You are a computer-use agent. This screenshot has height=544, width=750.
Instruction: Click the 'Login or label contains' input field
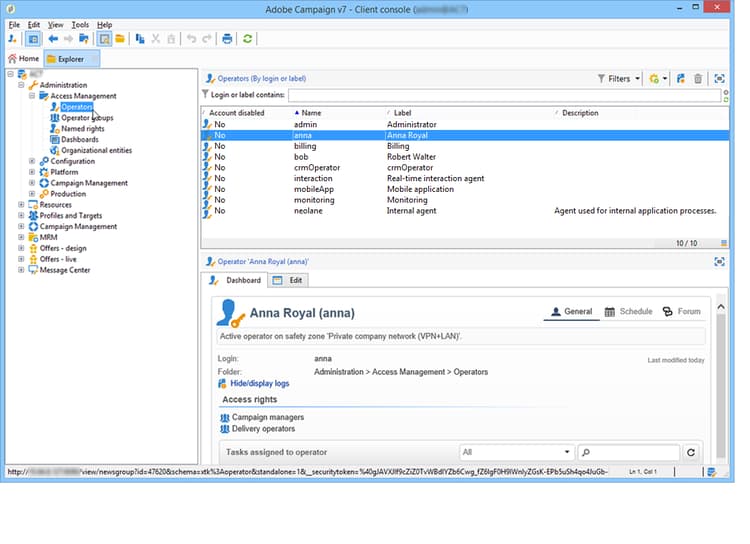pyautogui.click(x=504, y=95)
